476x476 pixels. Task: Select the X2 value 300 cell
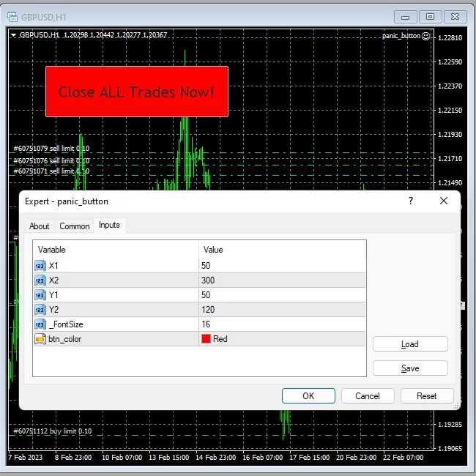(283, 280)
